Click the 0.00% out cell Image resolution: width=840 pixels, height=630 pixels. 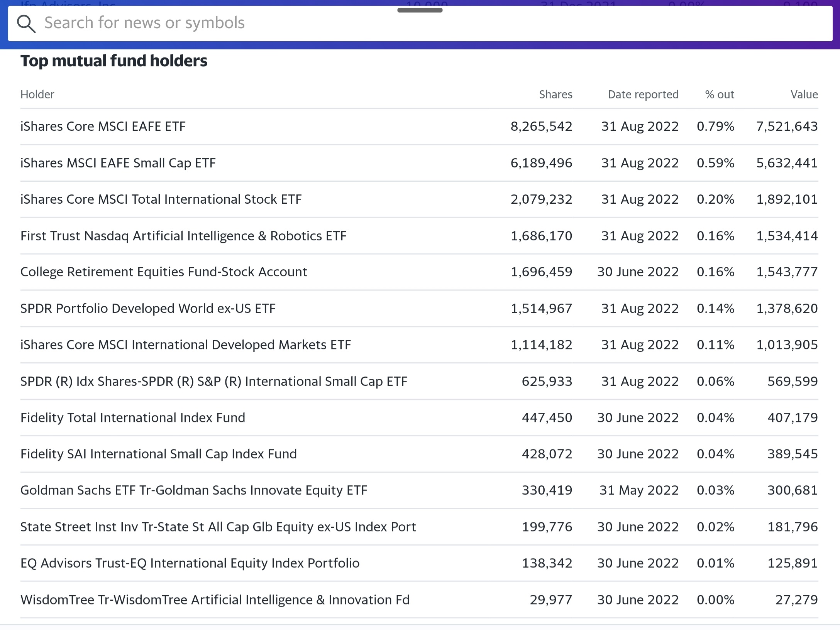(x=715, y=600)
